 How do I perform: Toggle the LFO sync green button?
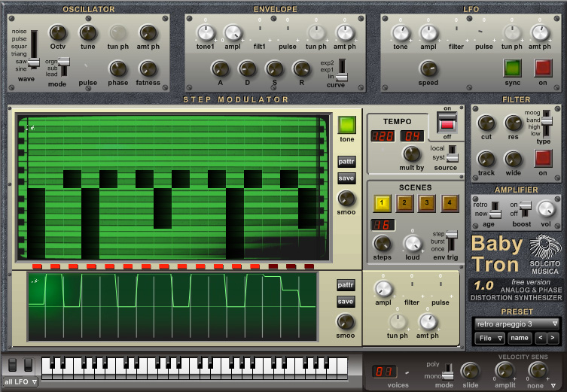(x=512, y=68)
